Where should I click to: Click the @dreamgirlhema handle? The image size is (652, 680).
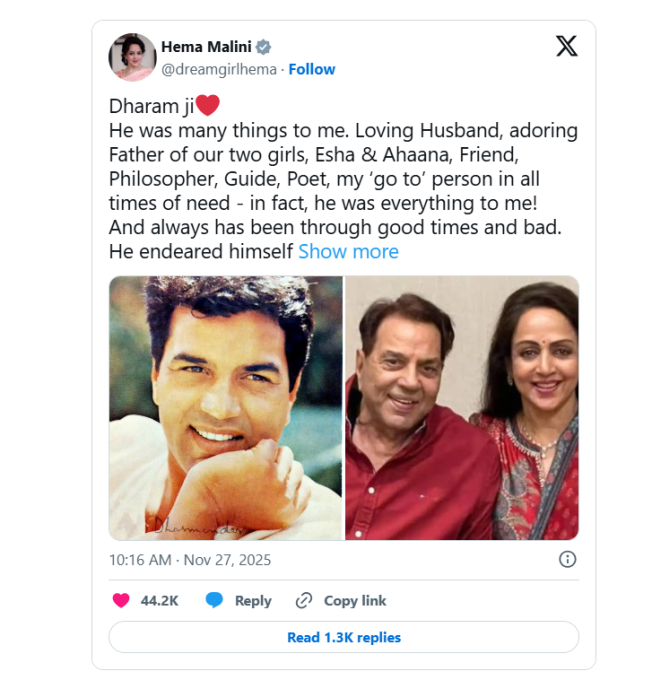coord(219,69)
